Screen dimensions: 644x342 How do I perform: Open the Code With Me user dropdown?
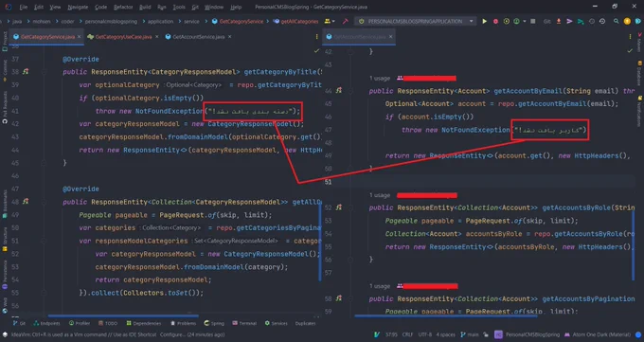point(330,21)
